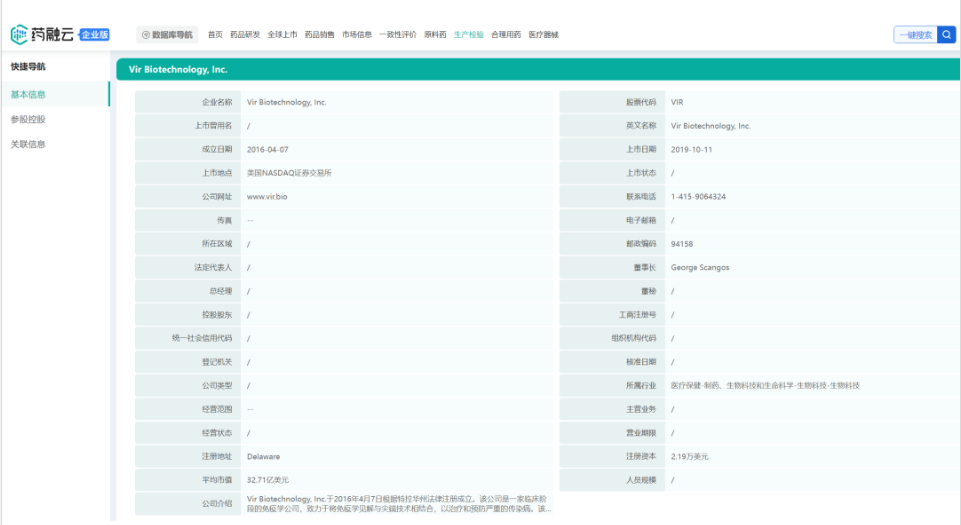961x525 pixels.
Task: Open the 数据库导航 dropdown
Action: point(167,35)
